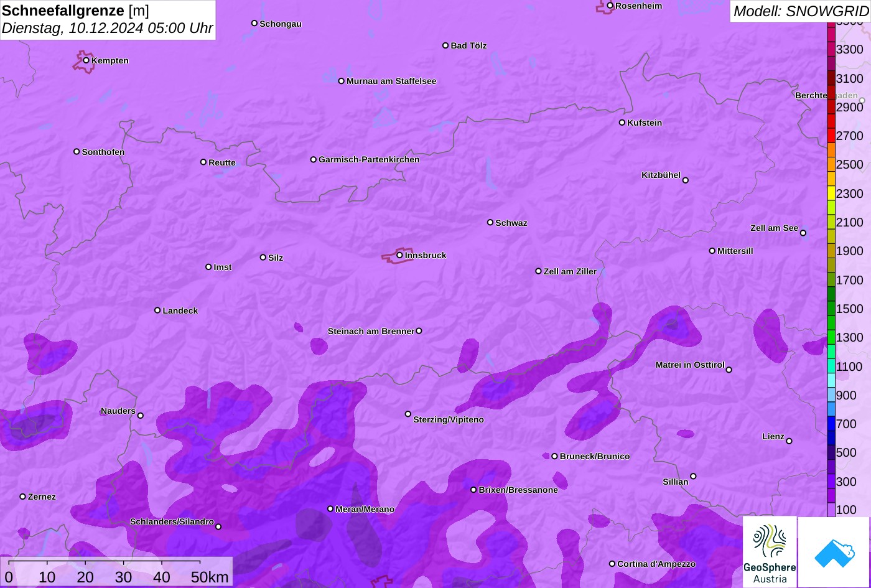The height and width of the screenshot is (588, 871).
Task: Click the "3300" legend value
Action: (x=850, y=49)
